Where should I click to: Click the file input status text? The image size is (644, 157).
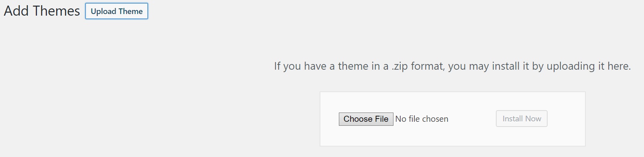coord(422,119)
